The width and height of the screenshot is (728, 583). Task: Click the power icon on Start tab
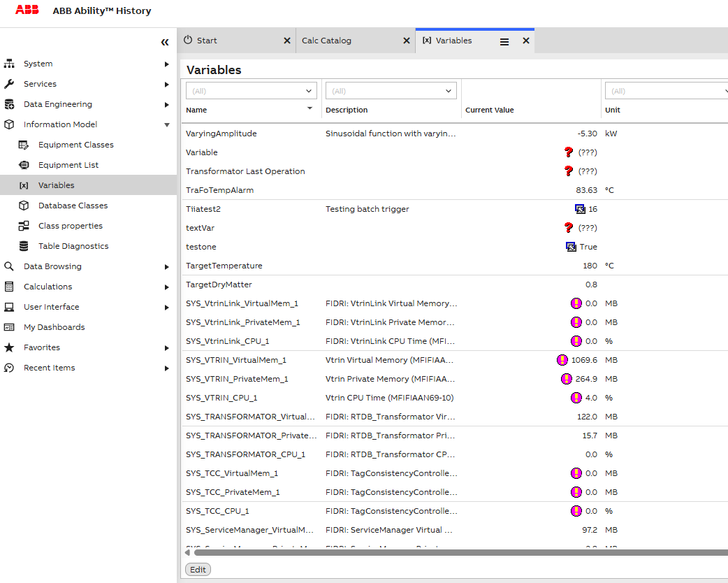pos(187,40)
